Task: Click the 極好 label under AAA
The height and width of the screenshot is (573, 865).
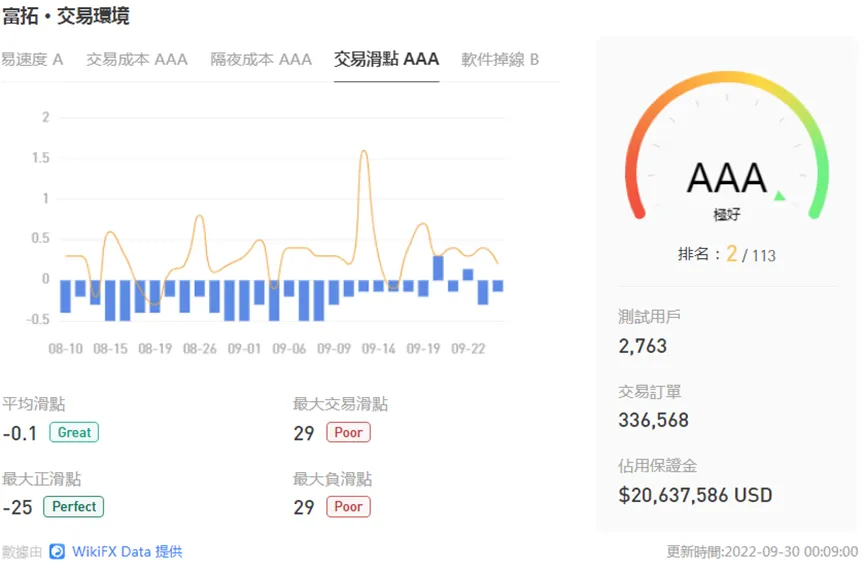Action: (727, 215)
